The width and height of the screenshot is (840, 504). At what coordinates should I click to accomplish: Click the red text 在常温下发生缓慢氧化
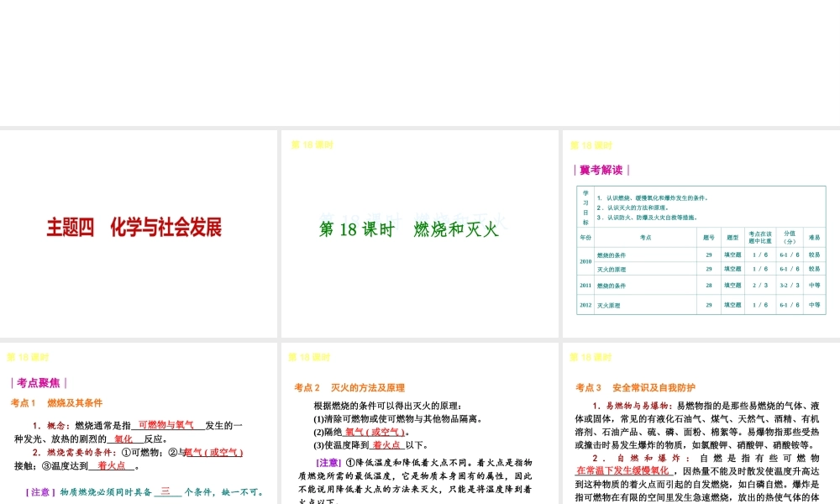(x=622, y=470)
